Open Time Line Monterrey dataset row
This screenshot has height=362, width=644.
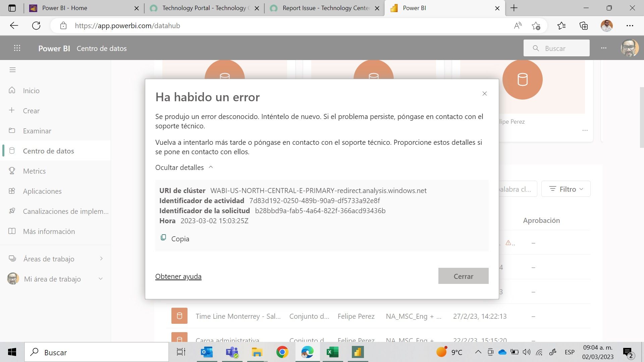[x=378, y=316]
